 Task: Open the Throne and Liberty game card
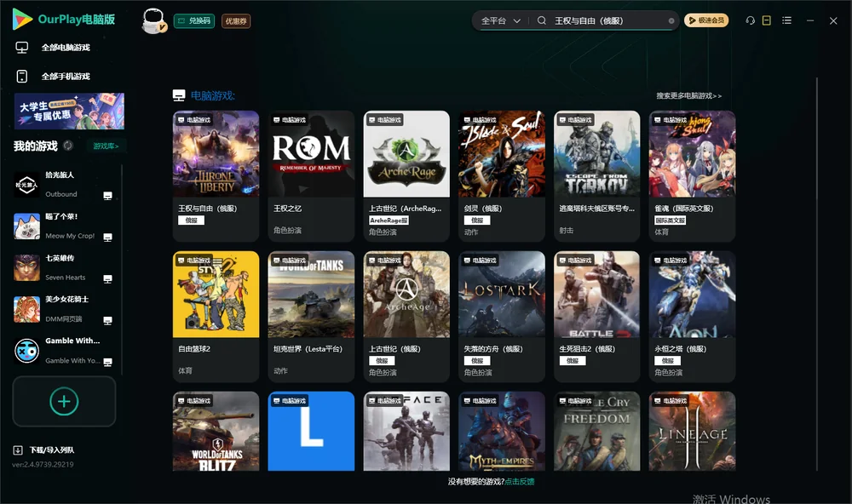[x=216, y=176]
